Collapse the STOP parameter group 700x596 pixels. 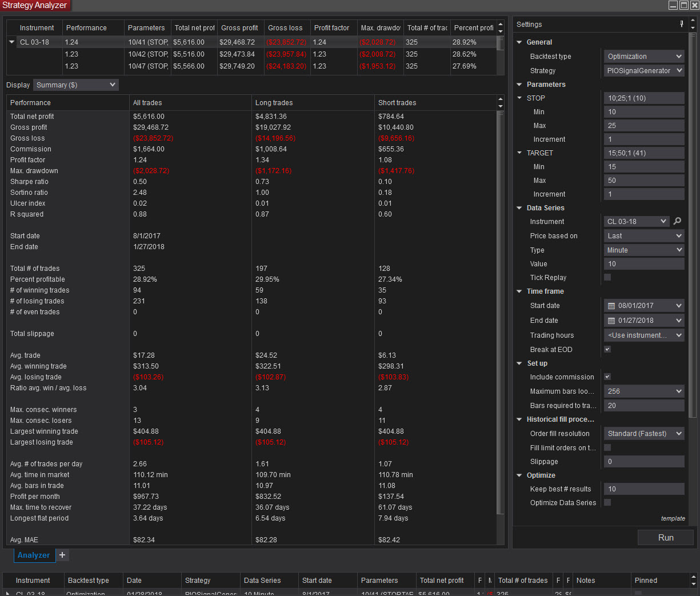point(519,98)
